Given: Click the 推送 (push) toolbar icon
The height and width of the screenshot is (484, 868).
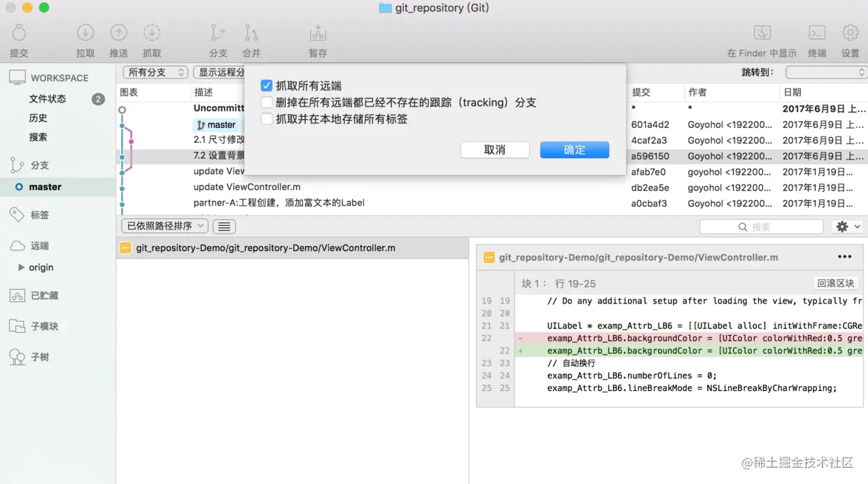Looking at the screenshot, I should coord(118,33).
